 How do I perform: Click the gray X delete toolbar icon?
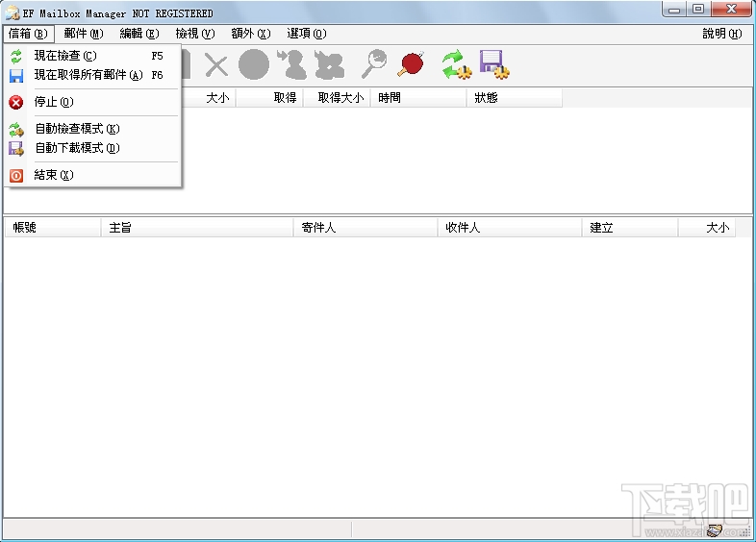coord(216,65)
